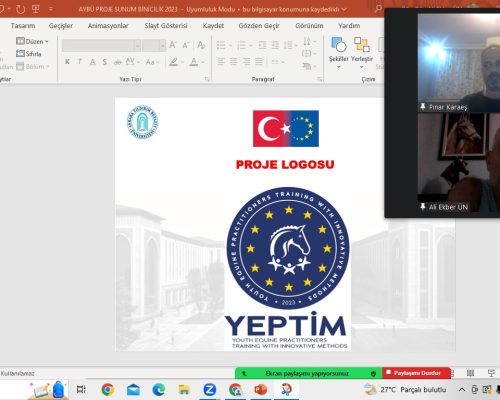Click the font color A swatch
Viewport: 500px width, 400px height.
coord(194,62)
